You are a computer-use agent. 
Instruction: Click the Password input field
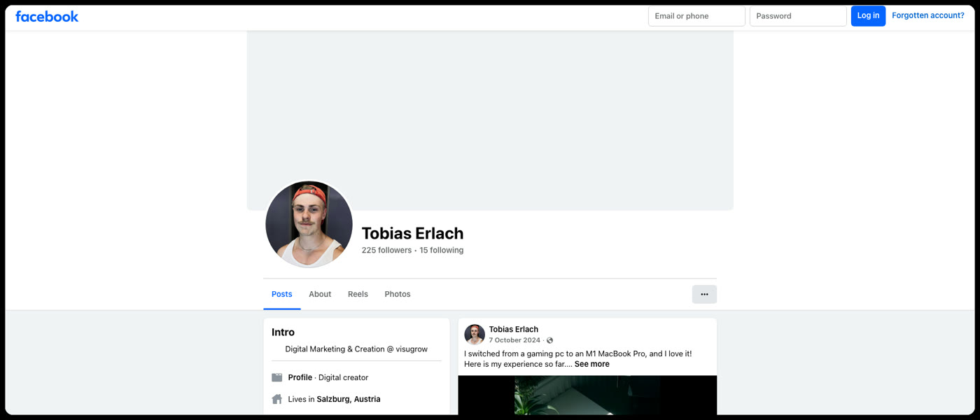[x=798, y=16]
